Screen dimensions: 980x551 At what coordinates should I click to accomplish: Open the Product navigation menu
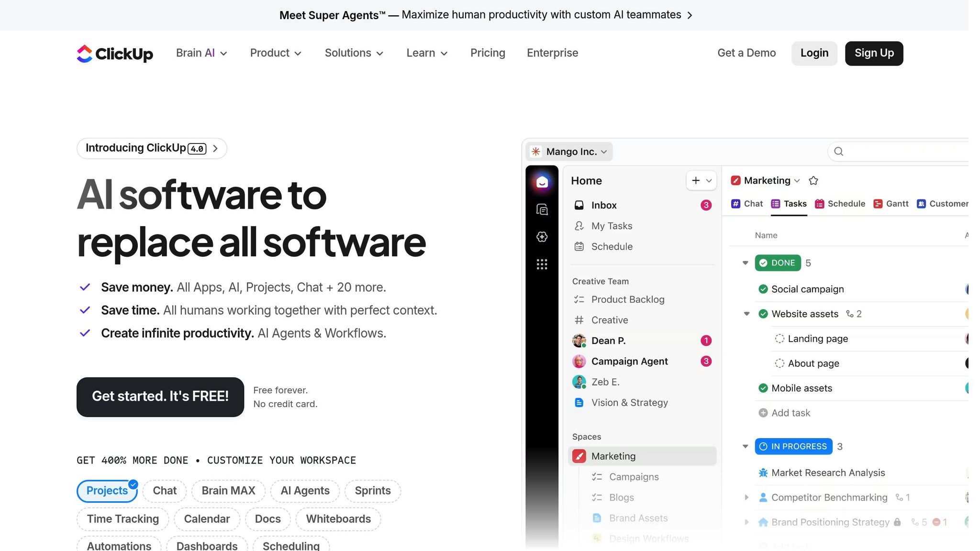click(276, 53)
